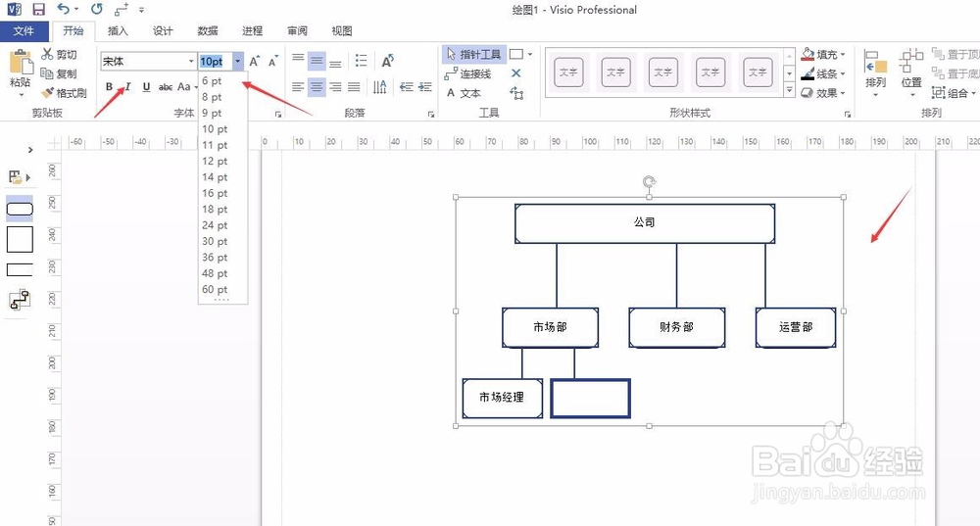Toggle align text left

pyautogui.click(x=298, y=87)
